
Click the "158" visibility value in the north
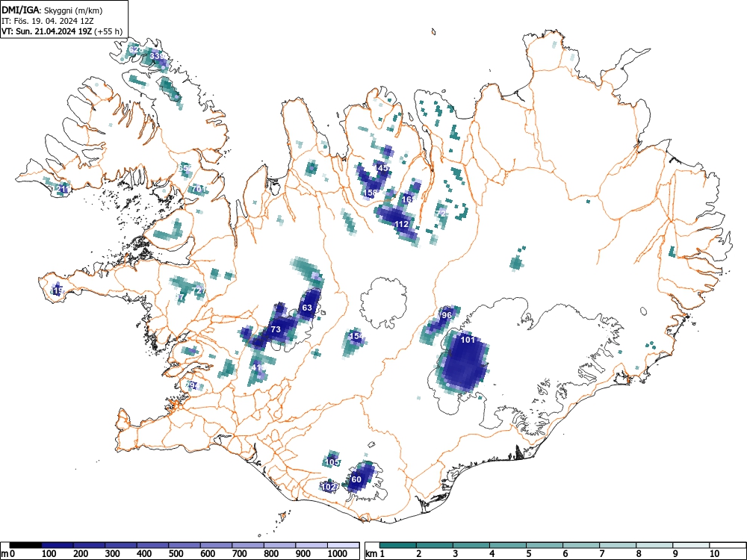(370, 193)
